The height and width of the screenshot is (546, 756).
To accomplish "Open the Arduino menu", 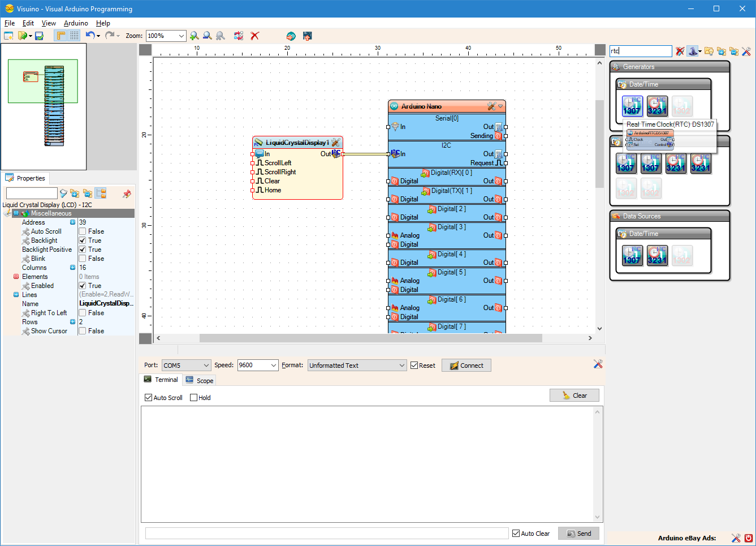I will point(76,23).
